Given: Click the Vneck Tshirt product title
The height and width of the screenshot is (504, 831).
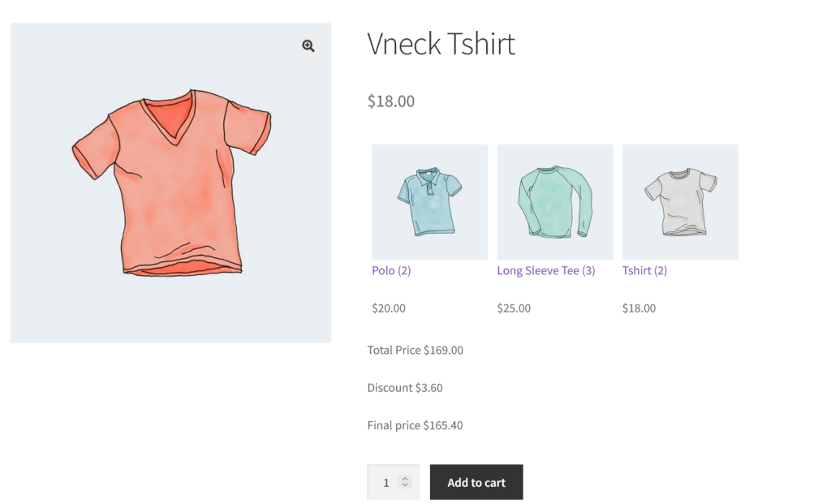Looking at the screenshot, I should pyautogui.click(x=441, y=44).
